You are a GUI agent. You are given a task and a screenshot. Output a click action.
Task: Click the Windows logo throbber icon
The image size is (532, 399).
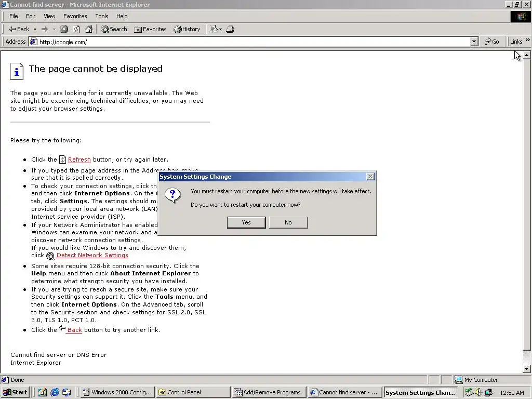[x=521, y=17]
